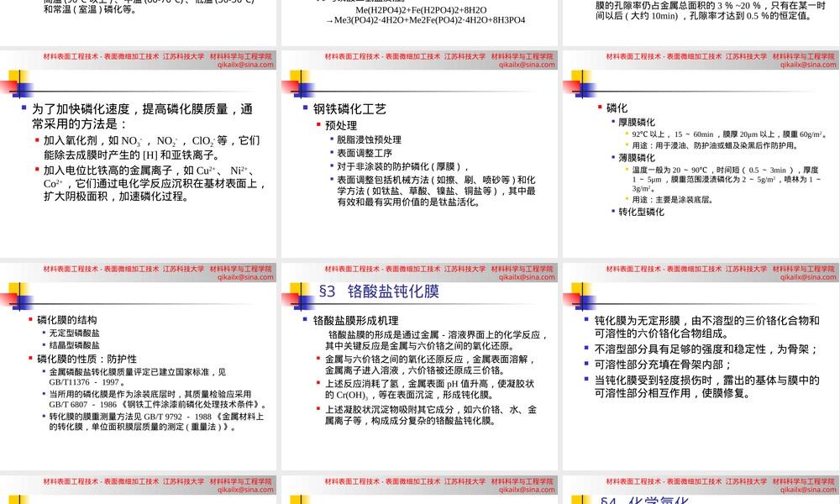Viewport: 840px width, 504px height.
Task: Click the line 表面调整工序
Action: pyautogui.click(x=365, y=153)
